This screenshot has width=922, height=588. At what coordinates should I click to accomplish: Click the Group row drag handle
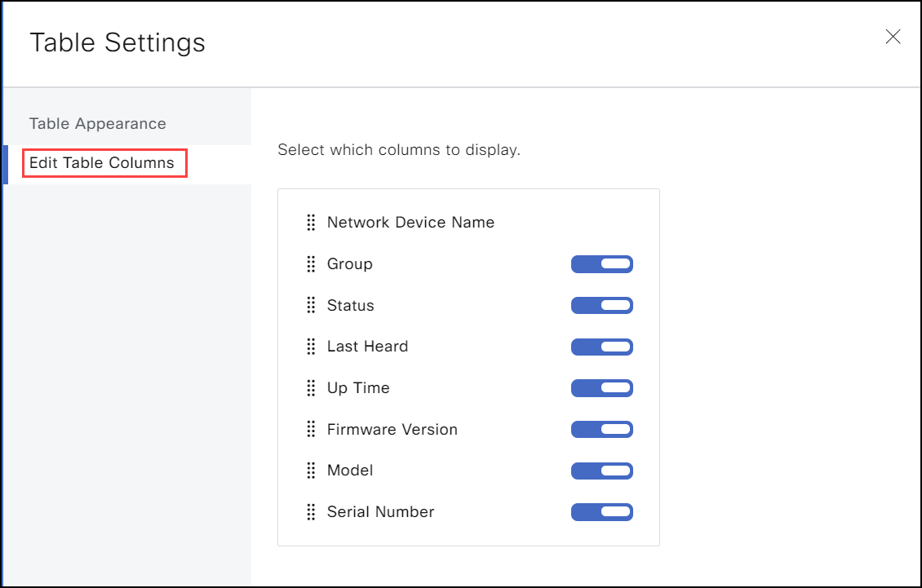[x=311, y=264]
